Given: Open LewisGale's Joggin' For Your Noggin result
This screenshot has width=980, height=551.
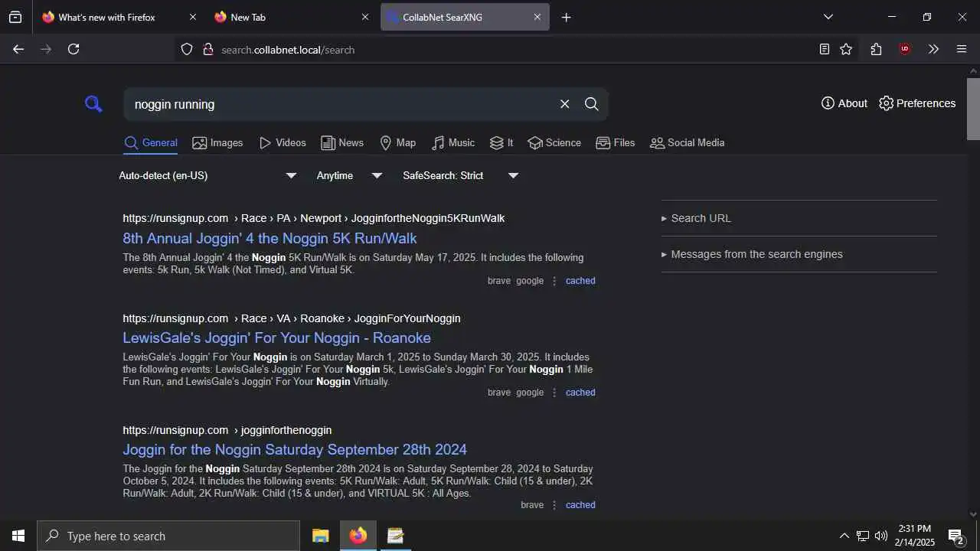Looking at the screenshot, I should click(x=276, y=338).
